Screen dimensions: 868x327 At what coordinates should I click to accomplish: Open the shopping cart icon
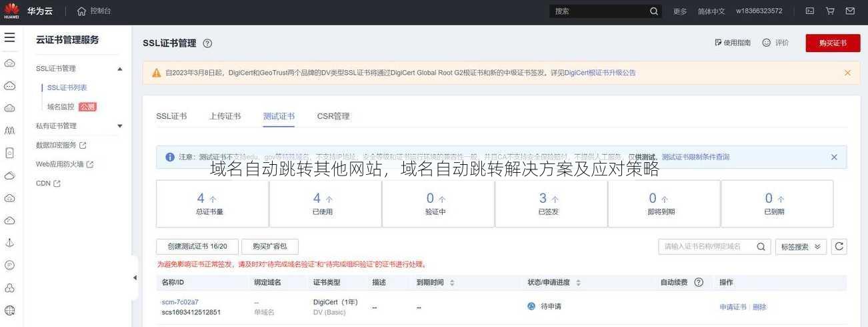[830, 11]
